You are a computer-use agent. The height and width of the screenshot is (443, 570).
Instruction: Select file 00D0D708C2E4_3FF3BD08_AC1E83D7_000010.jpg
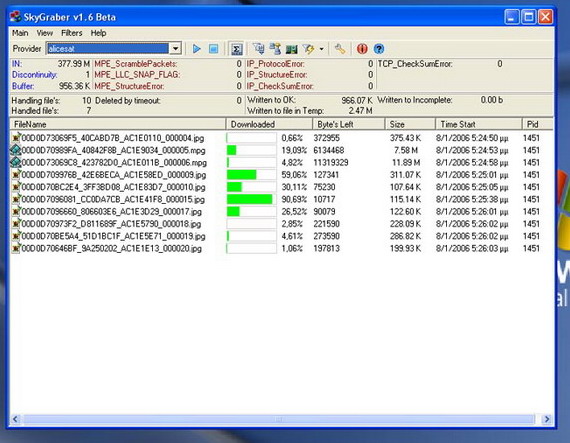coord(113,188)
